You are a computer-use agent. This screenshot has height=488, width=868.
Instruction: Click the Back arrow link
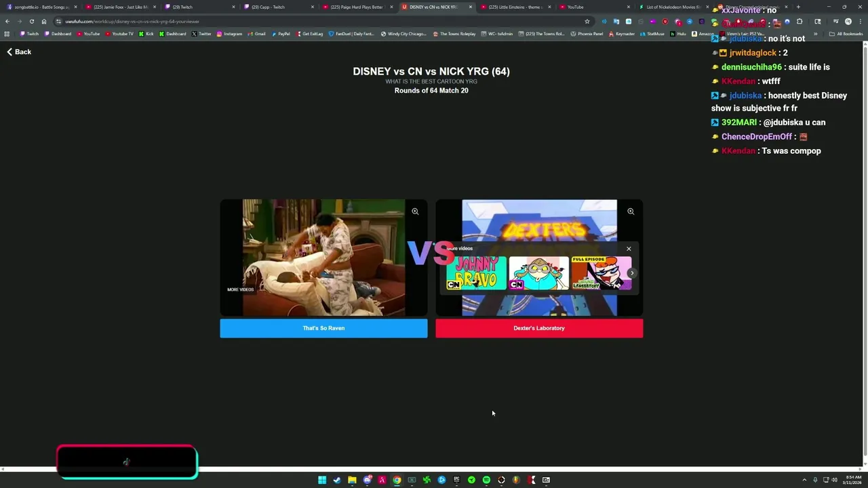pos(19,52)
